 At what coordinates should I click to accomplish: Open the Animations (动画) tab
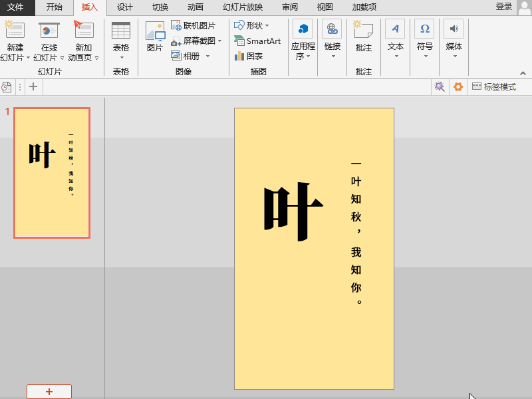coord(196,7)
